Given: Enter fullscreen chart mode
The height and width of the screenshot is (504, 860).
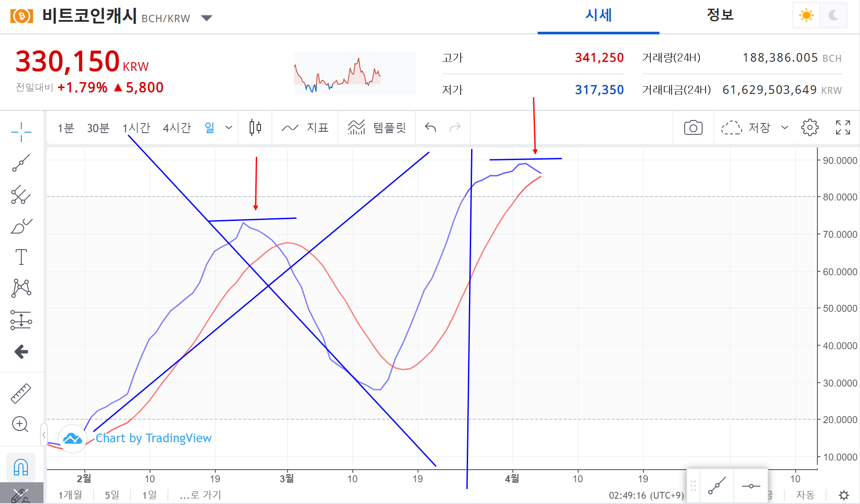Looking at the screenshot, I should tap(843, 127).
